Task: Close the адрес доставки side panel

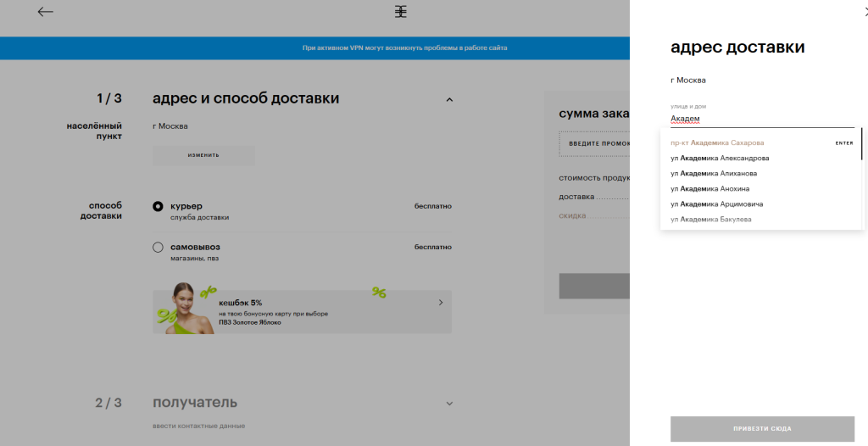Action: 864,12
